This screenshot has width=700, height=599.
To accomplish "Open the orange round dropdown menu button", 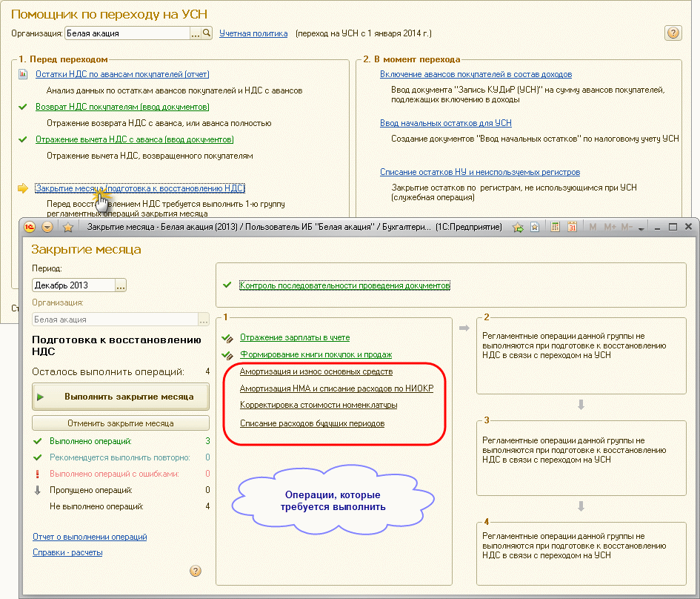I will (x=47, y=227).
